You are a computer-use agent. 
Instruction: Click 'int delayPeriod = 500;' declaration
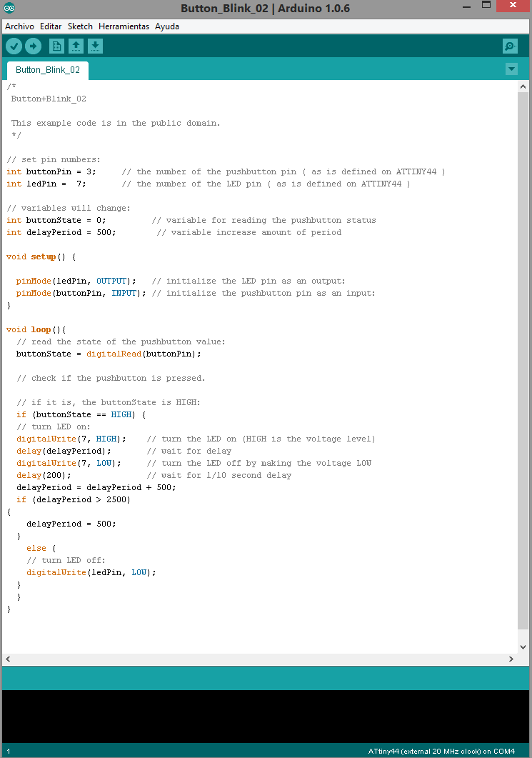pyautogui.click(x=61, y=232)
